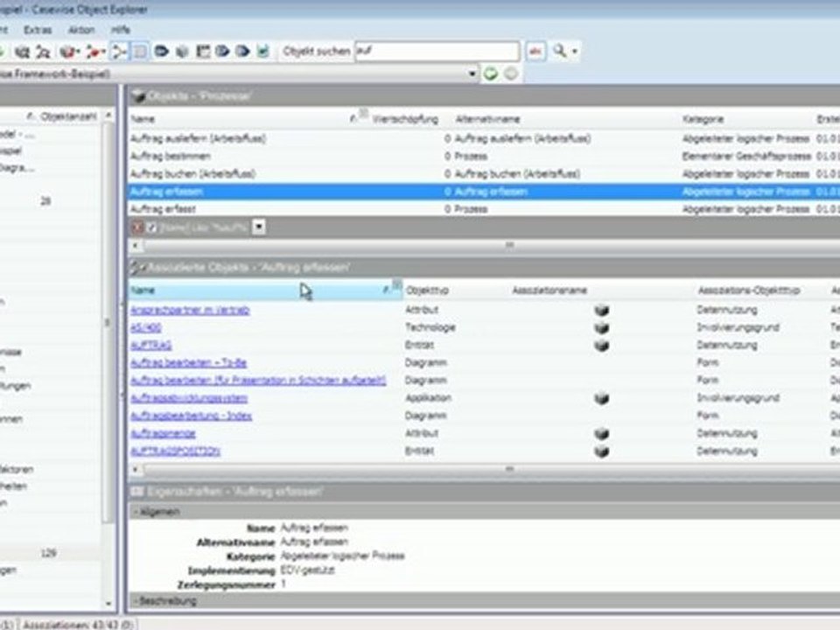The width and height of the screenshot is (840, 630).
Task: Click the Objekte - 'Prozesse' panel header icon
Action: pos(138,96)
